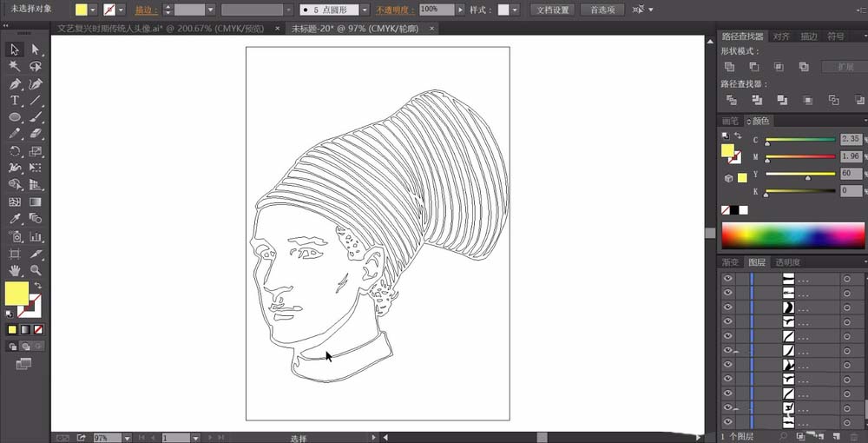Enable Draw Normal mode
This screenshot has height=443, width=868.
click(x=13, y=347)
